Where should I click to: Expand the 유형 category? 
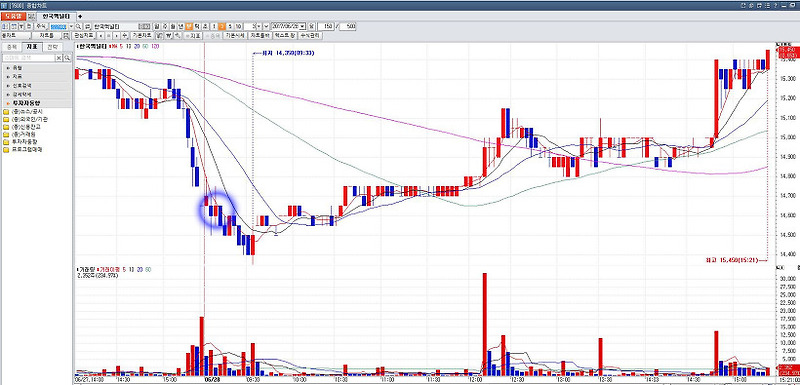tap(36, 67)
